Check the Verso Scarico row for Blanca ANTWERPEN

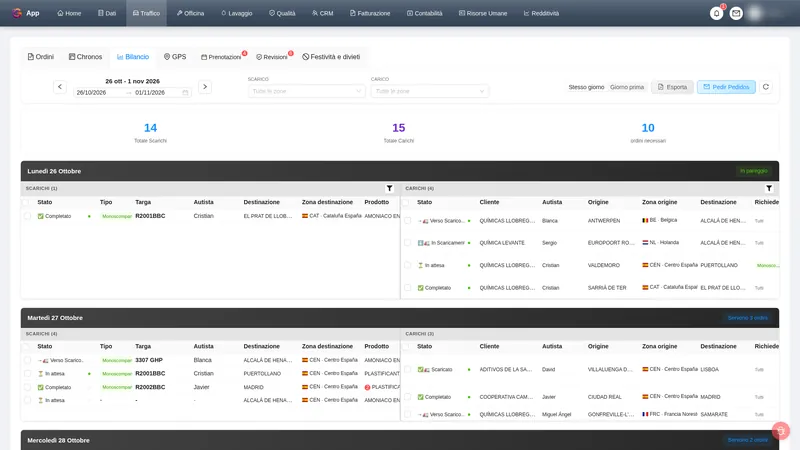(407, 220)
